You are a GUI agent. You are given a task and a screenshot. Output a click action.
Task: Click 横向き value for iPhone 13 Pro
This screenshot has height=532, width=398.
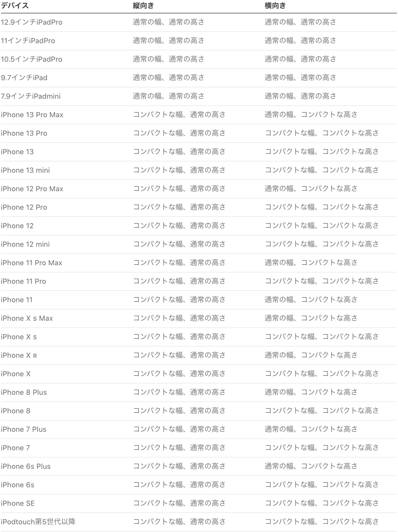tap(322, 133)
